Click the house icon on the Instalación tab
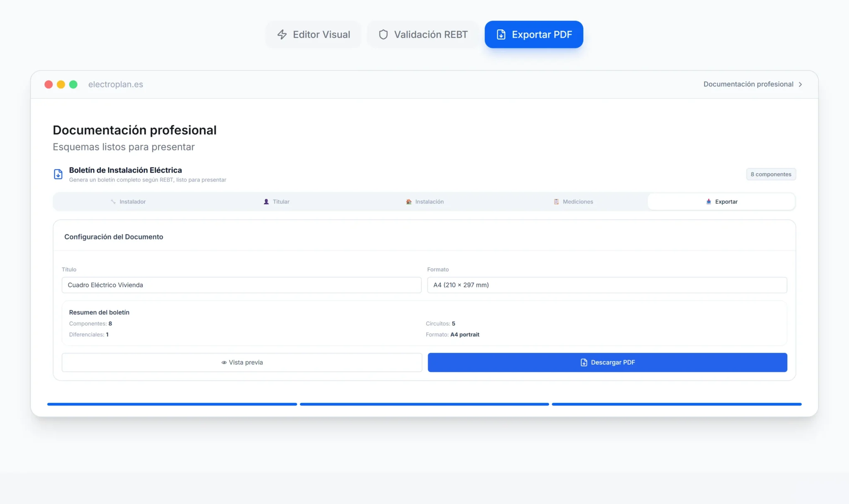The image size is (849, 504). click(409, 201)
